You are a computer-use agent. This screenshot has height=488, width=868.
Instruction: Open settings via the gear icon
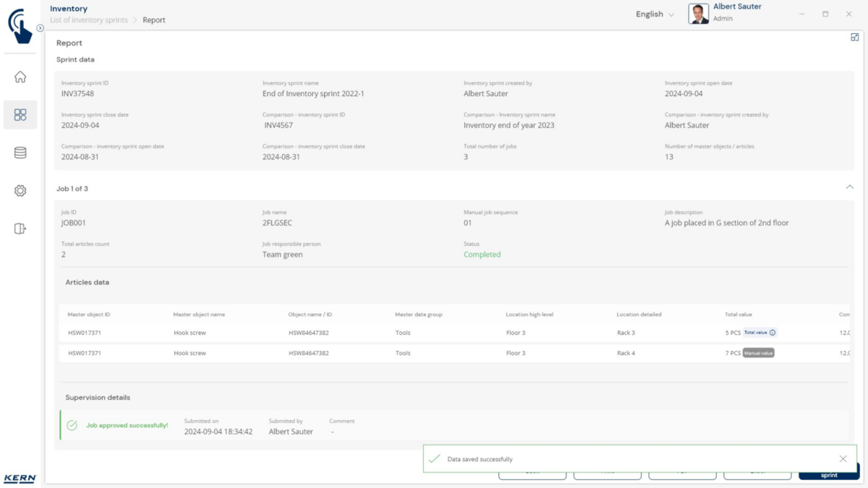click(x=20, y=191)
